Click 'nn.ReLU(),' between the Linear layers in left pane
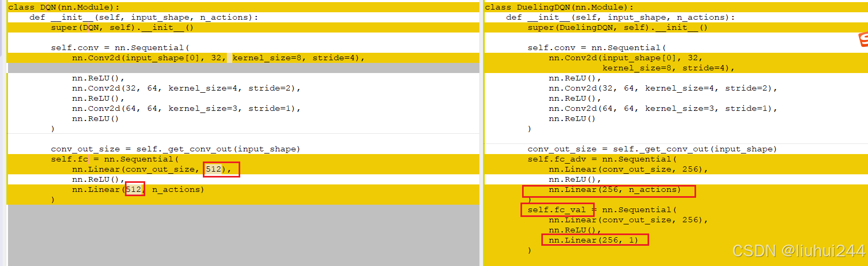The width and height of the screenshot is (868, 266). click(x=98, y=180)
